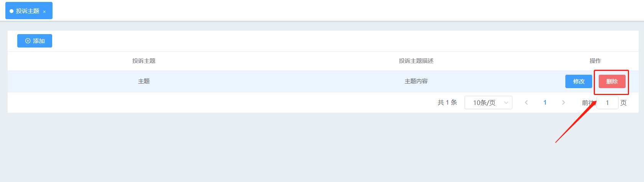This screenshot has width=644, height=182.
Task: Close the 投诉主题 tab
Action: [x=44, y=12]
